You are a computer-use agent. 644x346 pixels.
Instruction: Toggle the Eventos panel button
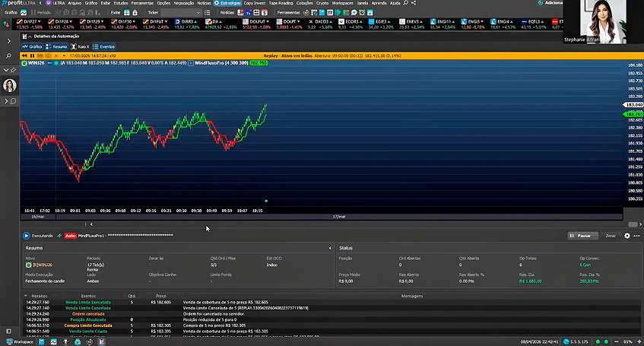[104, 47]
